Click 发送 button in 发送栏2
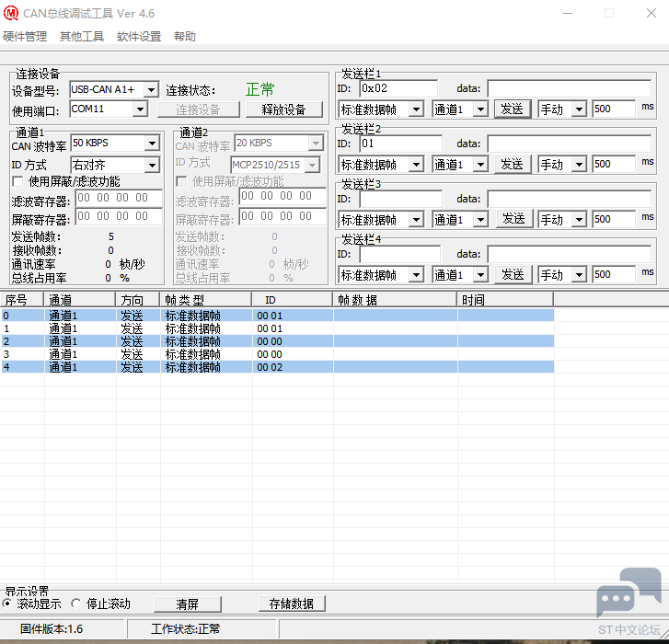The width and height of the screenshot is (669, 644). click(512, 164)
